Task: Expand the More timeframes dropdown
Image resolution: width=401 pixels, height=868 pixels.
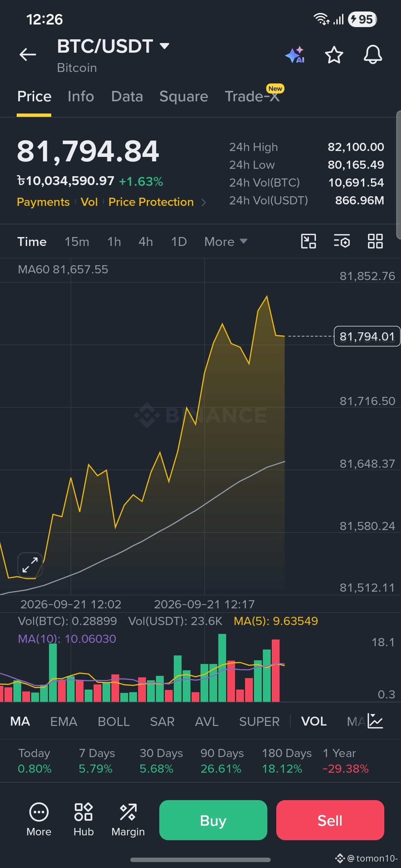Action: (226, 241)
